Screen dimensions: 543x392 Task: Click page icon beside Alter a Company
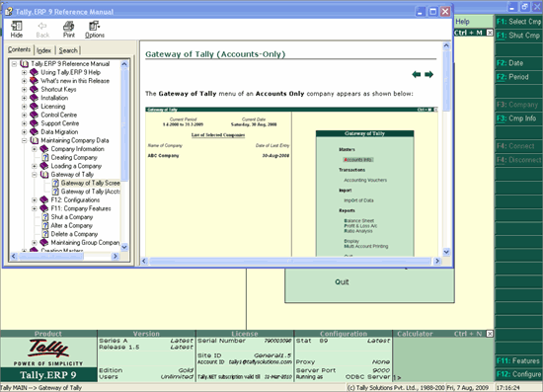coord(45,226)
